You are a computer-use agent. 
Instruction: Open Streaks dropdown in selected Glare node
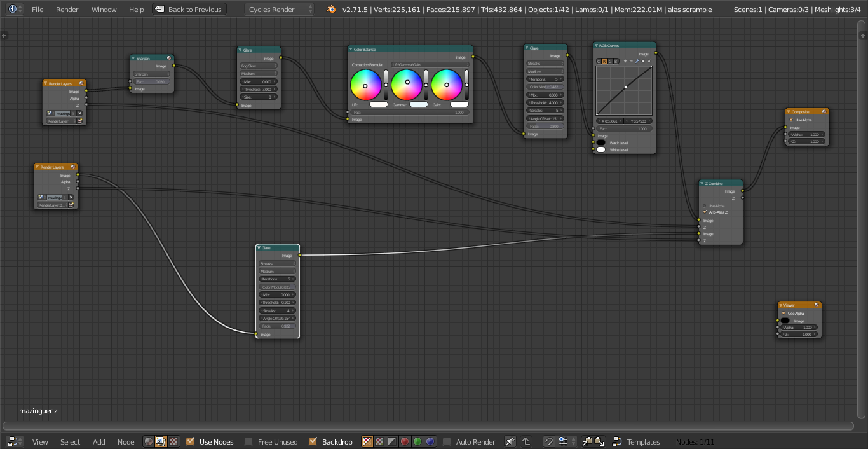coord(277,263)
